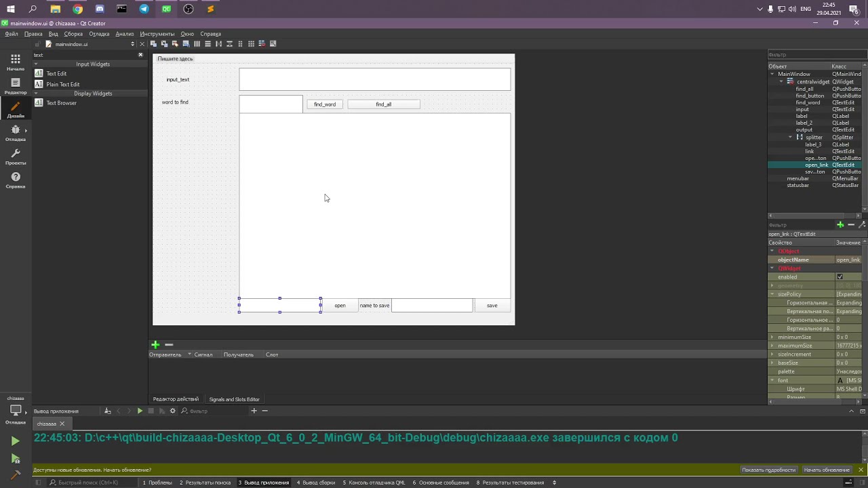Click the Быстрый поиск locator field
Viewport: 868px width, 488px height.
88,483
